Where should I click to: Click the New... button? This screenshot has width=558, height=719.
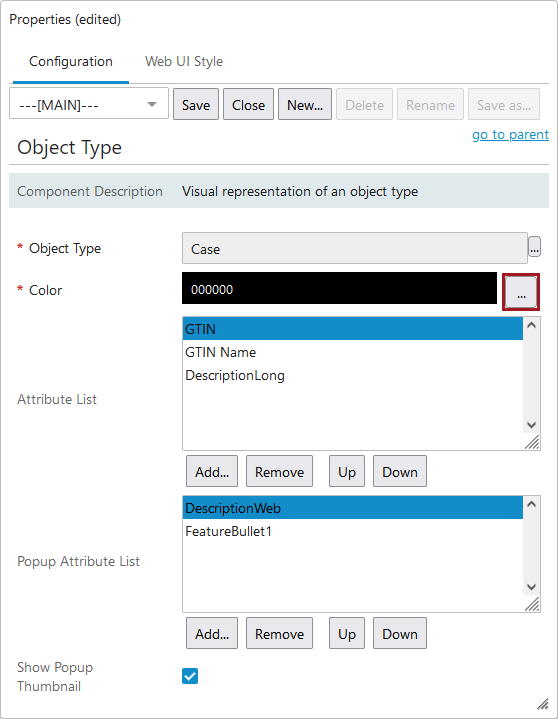tap(305, 105)
